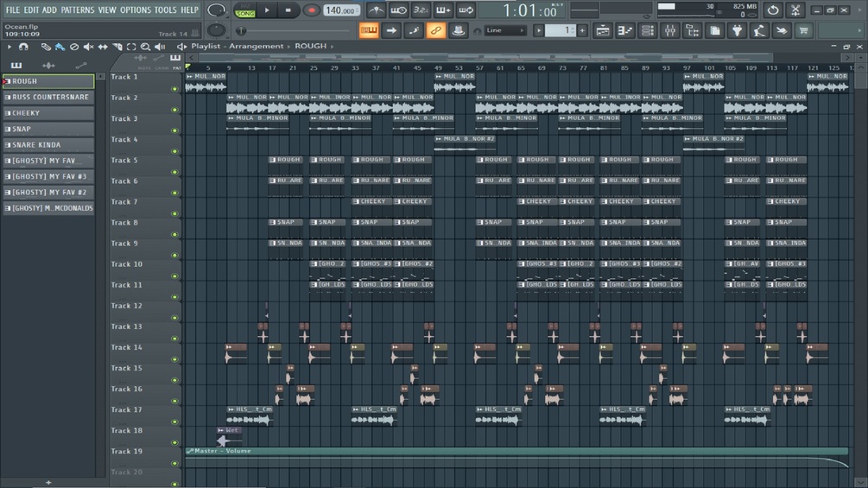
Task: Open the PATTERNS menu
Action: tap(78, 10)
